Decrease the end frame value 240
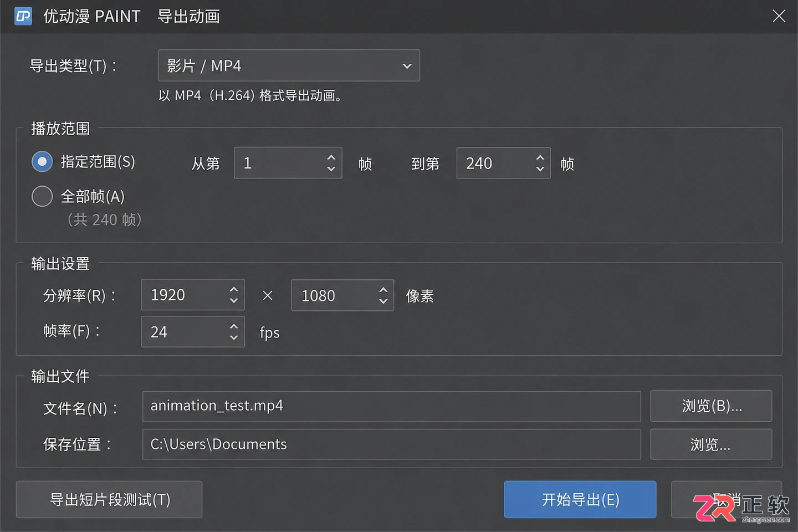This screenshot has height=532, width=798. (540, 169)
